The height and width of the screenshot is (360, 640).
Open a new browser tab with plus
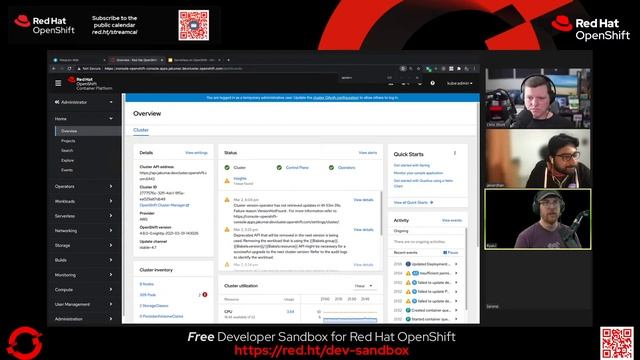point(228,60)
